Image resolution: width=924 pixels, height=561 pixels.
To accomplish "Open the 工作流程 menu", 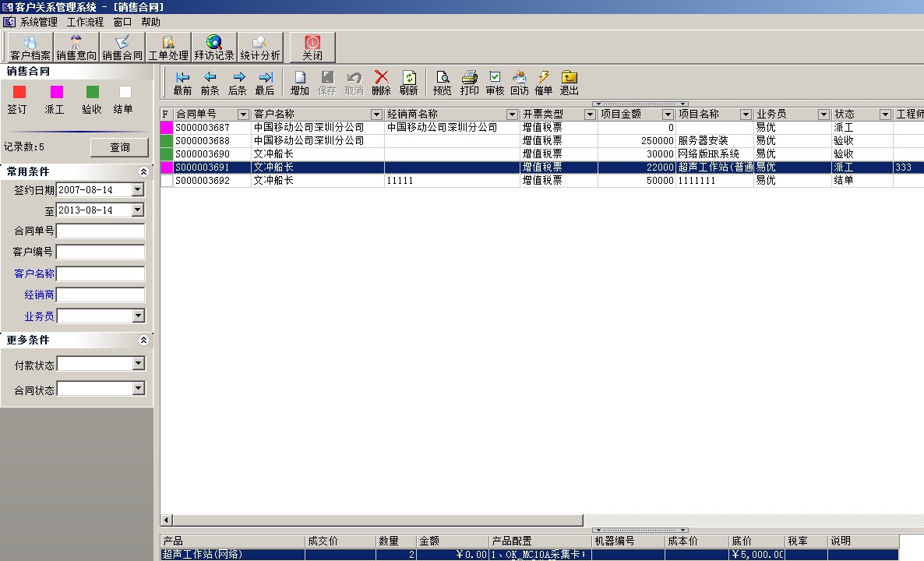I will tap(86, 22).
